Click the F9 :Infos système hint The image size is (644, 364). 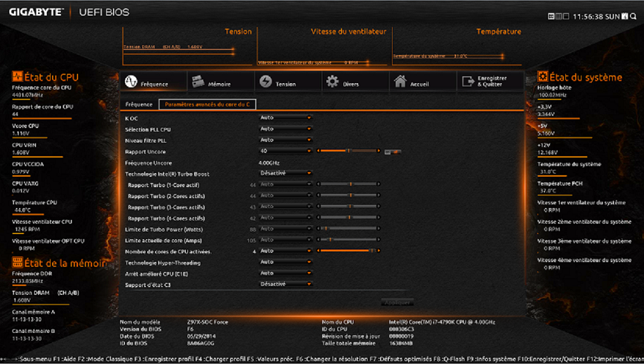coord(492,359)
